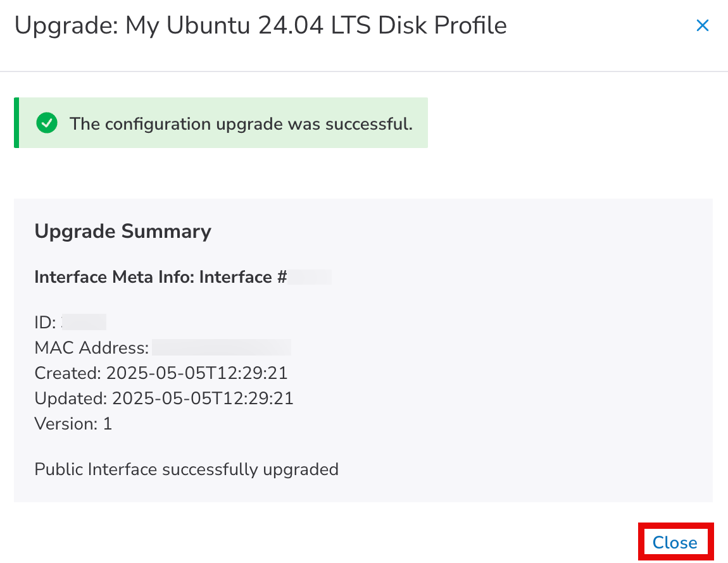The height and width of the screenshot is (563, 728).
Task: Click the redacted interface number
Action: coord(310,277)
